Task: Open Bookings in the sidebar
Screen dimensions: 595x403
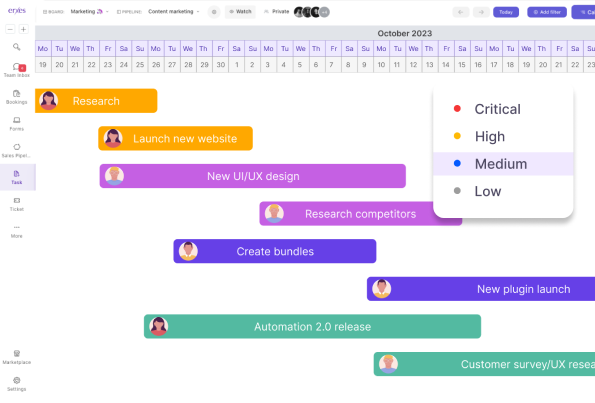Action: click(17, 97)
